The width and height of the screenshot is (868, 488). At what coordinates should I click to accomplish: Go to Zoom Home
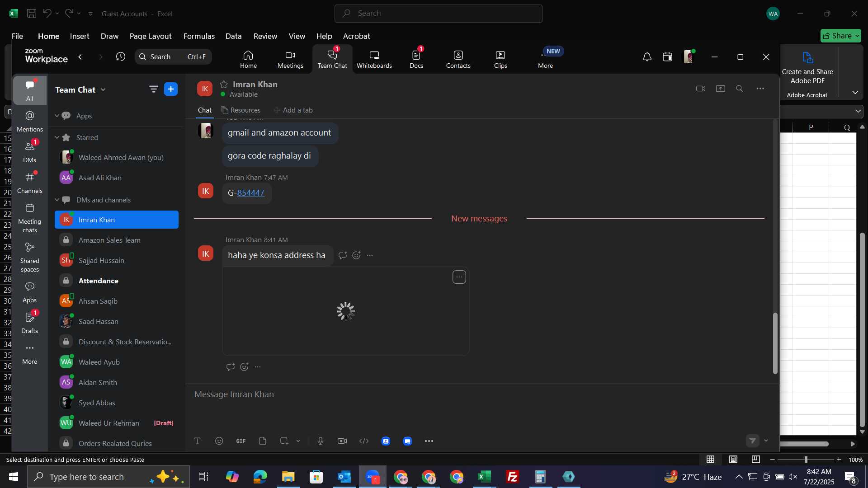click(x=248, y=59)
